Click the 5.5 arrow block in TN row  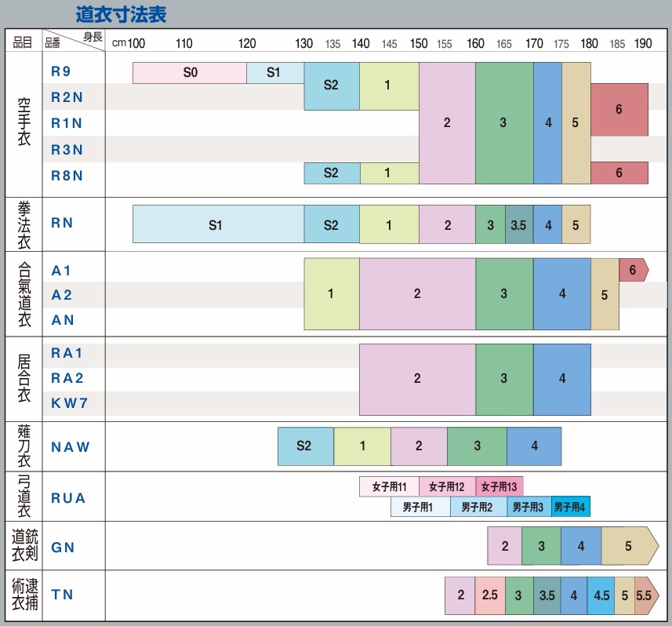click(644, 595)
